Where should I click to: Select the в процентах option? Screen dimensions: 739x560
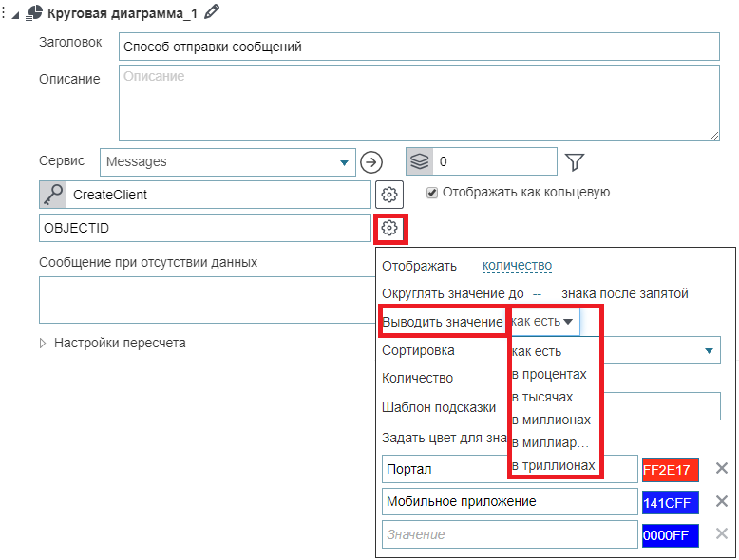pos(549,374)
